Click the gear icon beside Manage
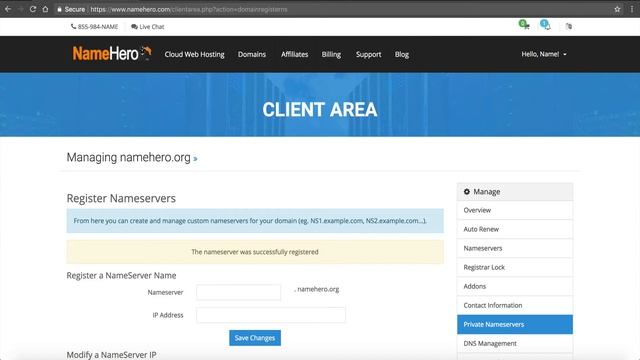This screenshot has height=360, width=640. (x=467, y=191)
